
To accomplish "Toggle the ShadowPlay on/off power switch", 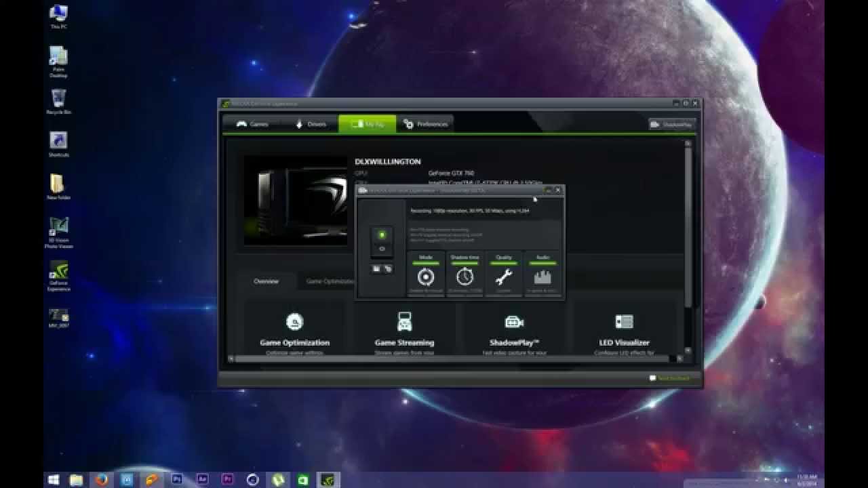I will coord(382,241).
